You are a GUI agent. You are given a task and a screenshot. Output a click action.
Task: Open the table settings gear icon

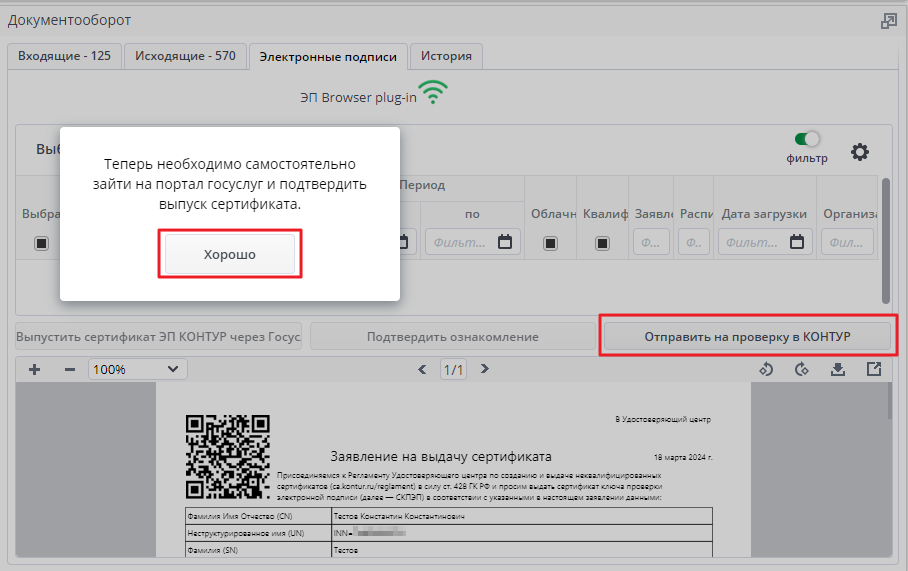(859, 152)
